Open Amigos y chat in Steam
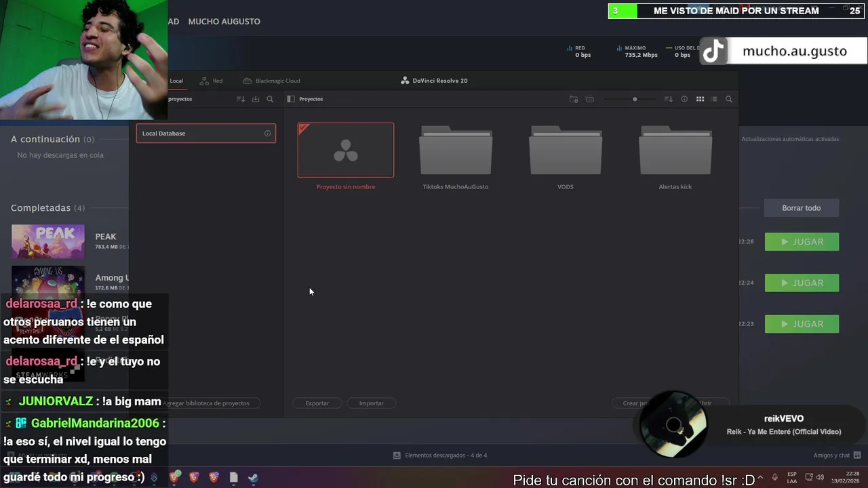868x488 pixels. (x=837, y=455)
